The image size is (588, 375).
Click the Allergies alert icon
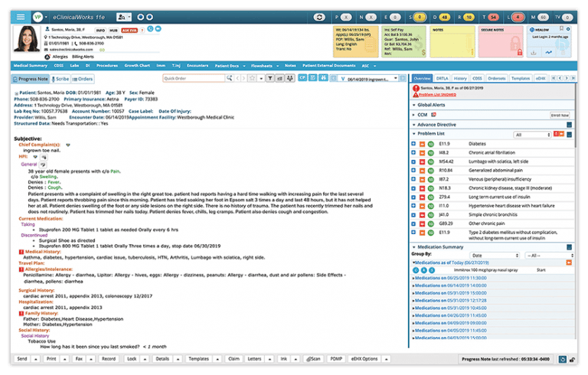[47, 57]
